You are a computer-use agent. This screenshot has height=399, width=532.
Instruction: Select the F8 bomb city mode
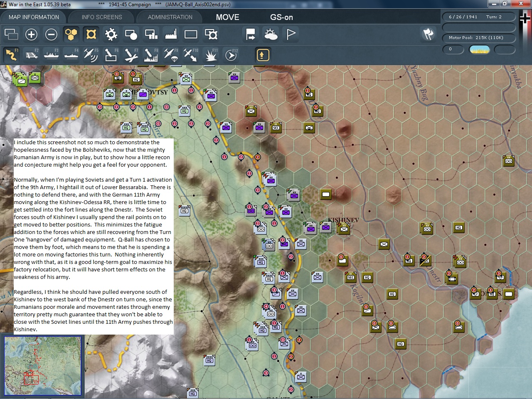click(x=151, y=54)
